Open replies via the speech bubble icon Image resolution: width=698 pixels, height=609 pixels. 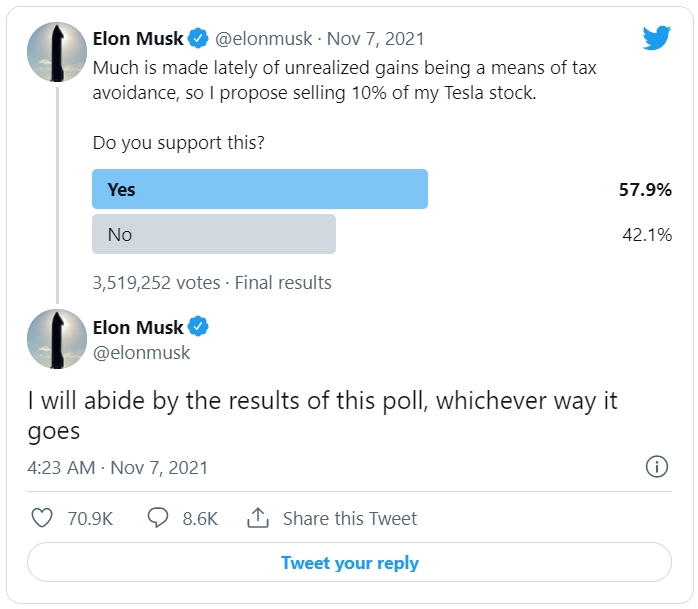158,518
